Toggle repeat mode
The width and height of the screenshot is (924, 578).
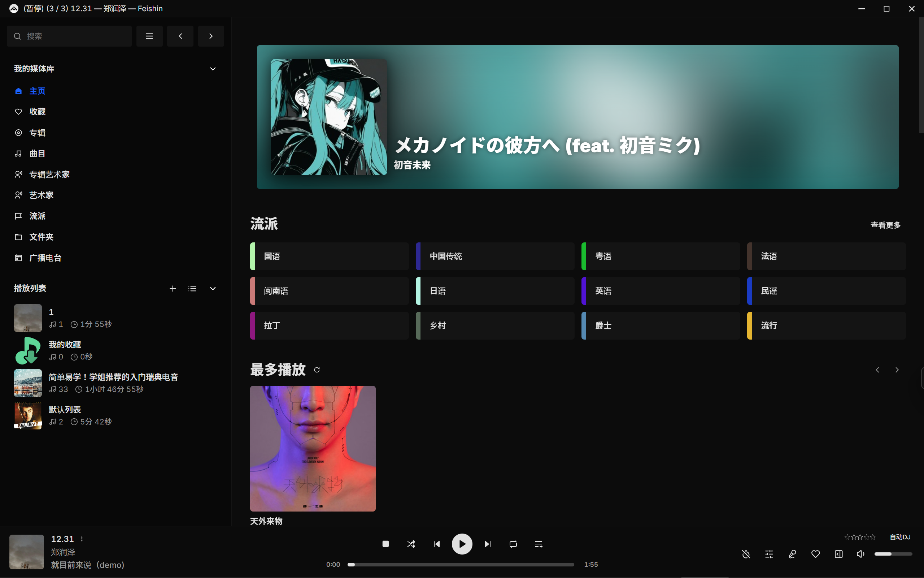(x=513, y=544)
